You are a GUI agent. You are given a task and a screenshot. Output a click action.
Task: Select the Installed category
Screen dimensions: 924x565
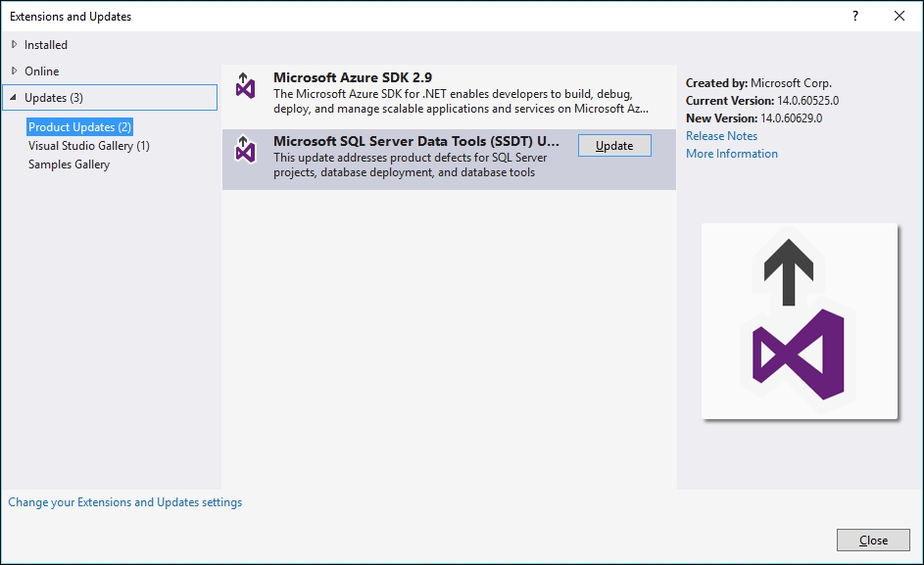[x=46, y=45]
